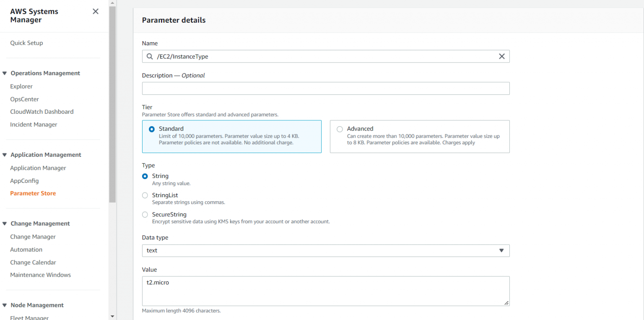644x320 pixels.
Task: Collapse the Application Management section
Action: 5,155
